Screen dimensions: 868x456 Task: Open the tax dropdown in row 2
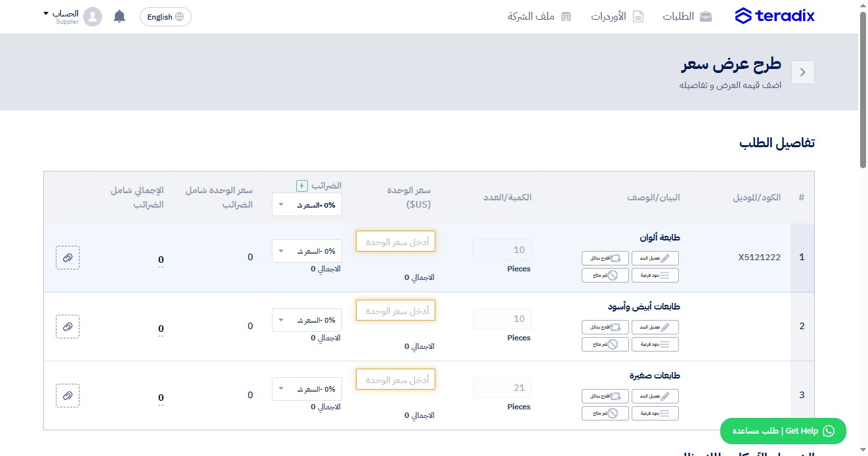click(307, 320)
